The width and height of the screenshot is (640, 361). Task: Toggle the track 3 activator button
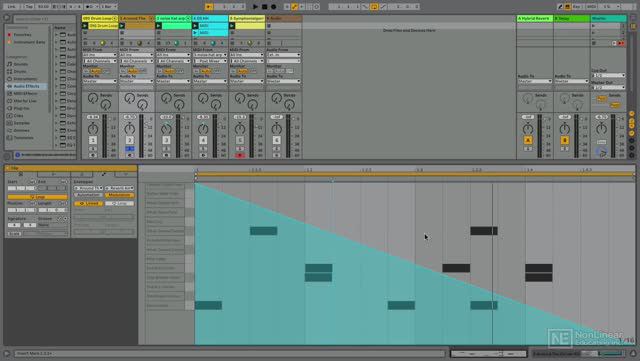point(167,140)
